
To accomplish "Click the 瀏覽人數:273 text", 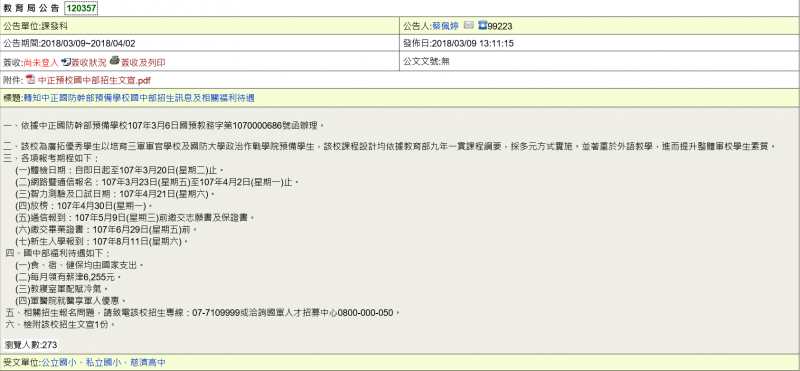I will tap(31, 344).
